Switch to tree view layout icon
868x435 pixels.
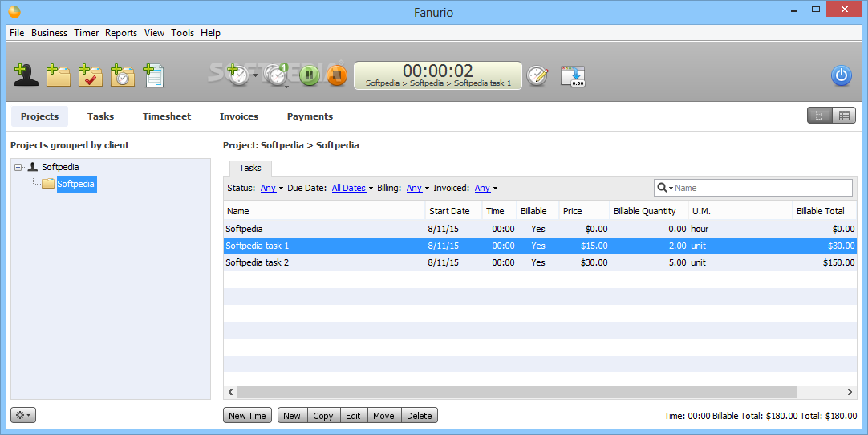tap(820, 116)
